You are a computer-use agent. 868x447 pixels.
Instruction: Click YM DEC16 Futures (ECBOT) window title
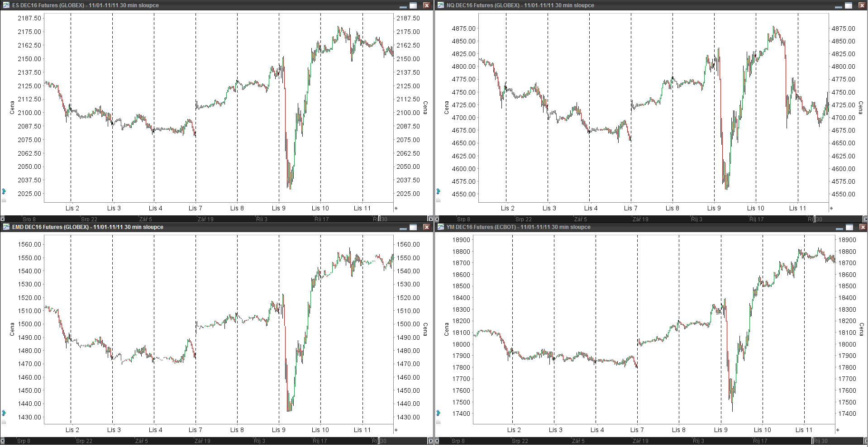coord(519,227)
